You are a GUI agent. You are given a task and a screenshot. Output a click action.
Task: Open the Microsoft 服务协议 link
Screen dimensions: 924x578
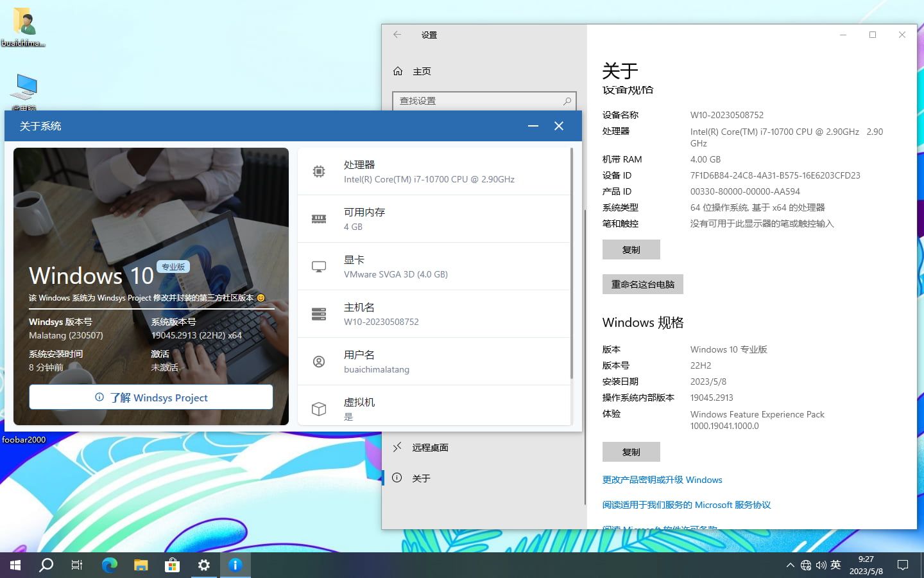[686, 505]
